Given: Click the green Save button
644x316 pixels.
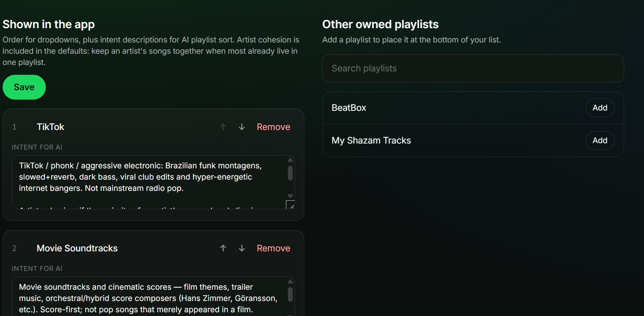Looking at the screenshot, I should coord(24,87).
